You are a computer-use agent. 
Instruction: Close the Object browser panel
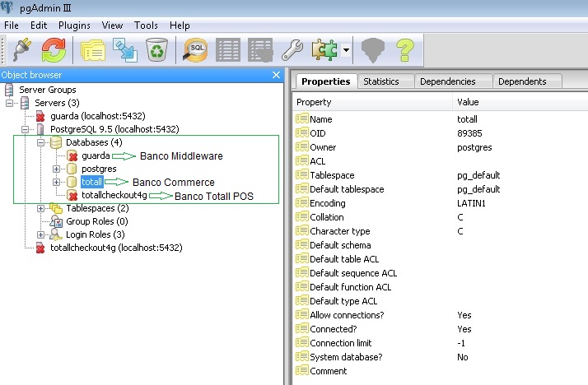pos(277,75)
